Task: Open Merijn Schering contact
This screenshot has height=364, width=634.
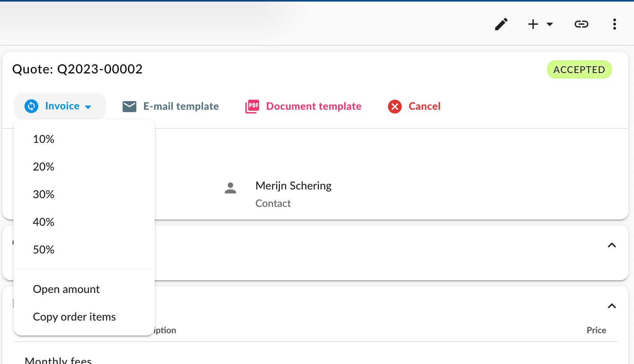Action: point(293,186)
